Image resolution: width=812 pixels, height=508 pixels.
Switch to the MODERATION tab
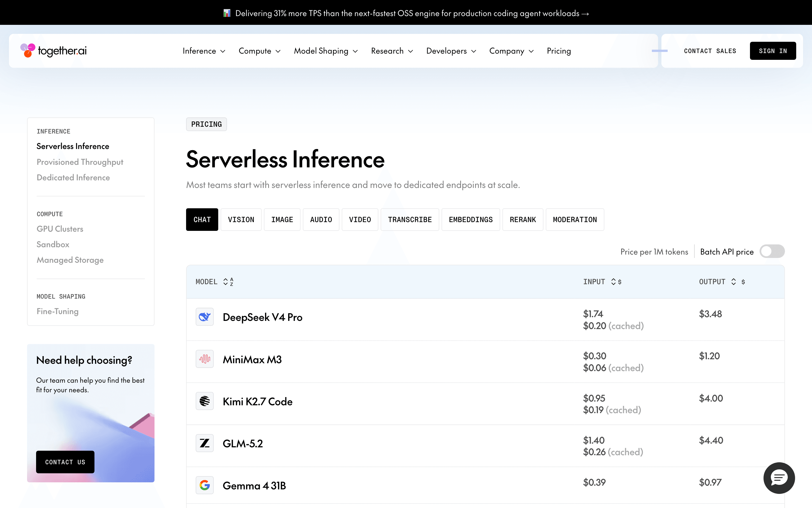point(575,219)
